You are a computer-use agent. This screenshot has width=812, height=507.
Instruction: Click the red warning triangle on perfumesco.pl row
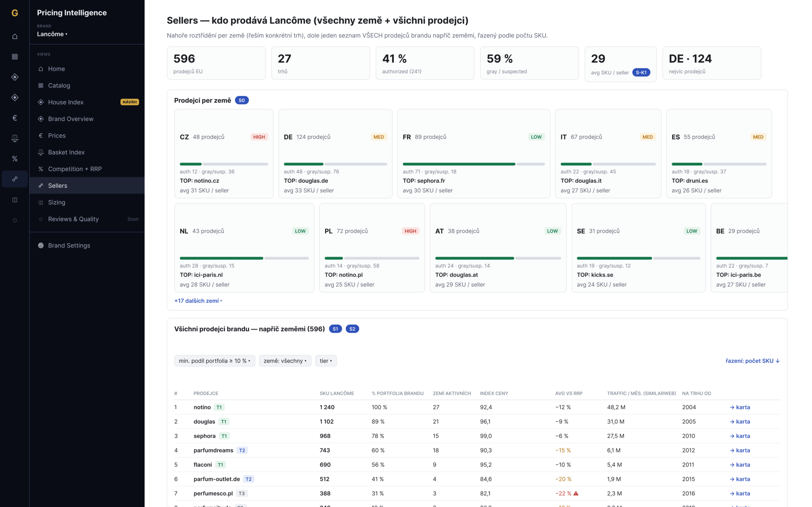point(576,493)
